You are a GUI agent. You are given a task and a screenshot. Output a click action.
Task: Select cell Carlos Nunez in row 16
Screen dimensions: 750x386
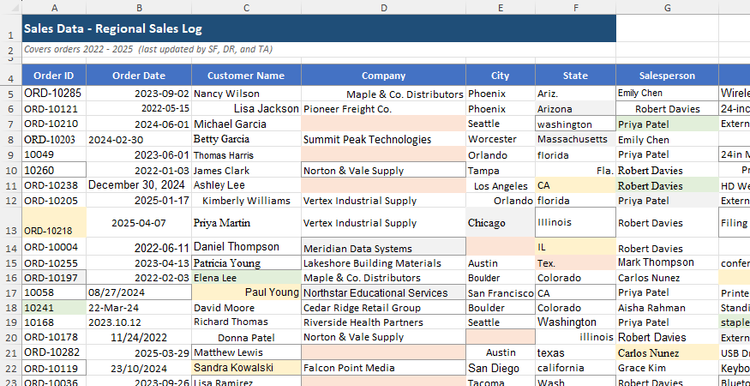click(x=667, y=278)
